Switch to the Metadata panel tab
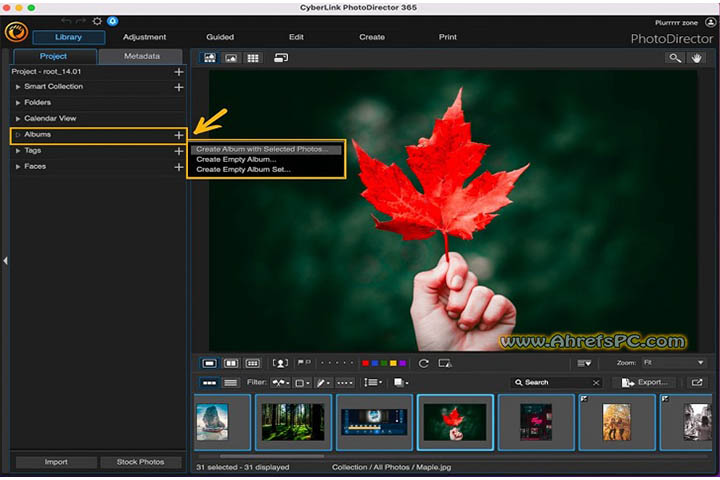 [x=141, y=56]
